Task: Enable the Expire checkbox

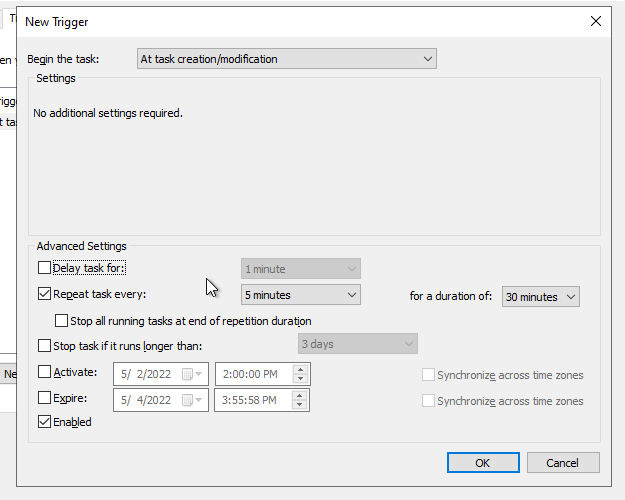Action: tap(44, 398)
